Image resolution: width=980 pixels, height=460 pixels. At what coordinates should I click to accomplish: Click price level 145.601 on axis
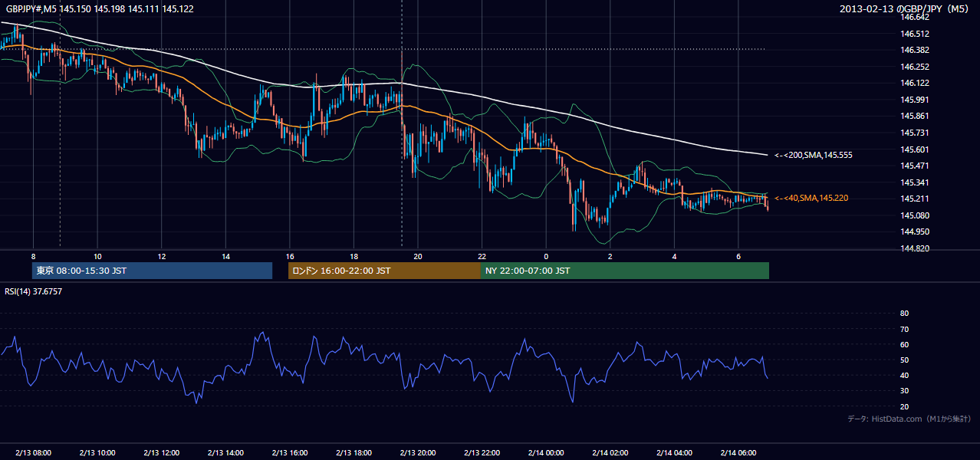tap(914, 149)
